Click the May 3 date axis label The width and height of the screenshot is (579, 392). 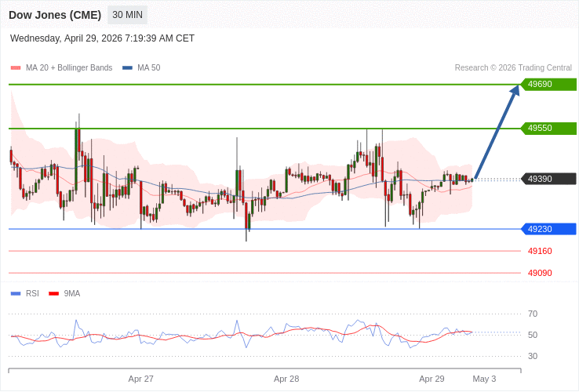tap(485, 379)
